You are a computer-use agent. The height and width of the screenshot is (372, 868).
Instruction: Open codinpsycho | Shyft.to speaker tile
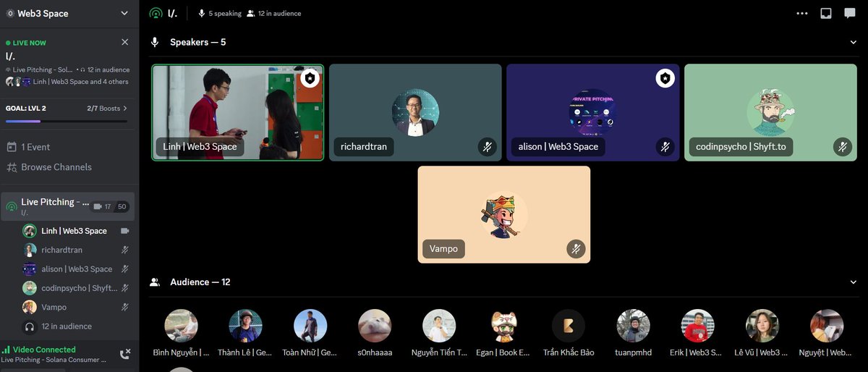click(x=771, y=112)
